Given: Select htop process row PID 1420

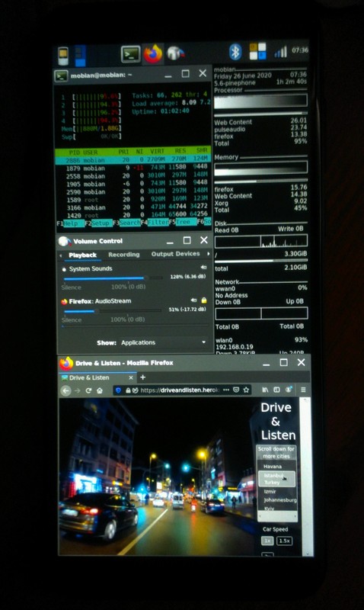Looking at the screenshot, I should pyautogui.click(x=133, y=215).
